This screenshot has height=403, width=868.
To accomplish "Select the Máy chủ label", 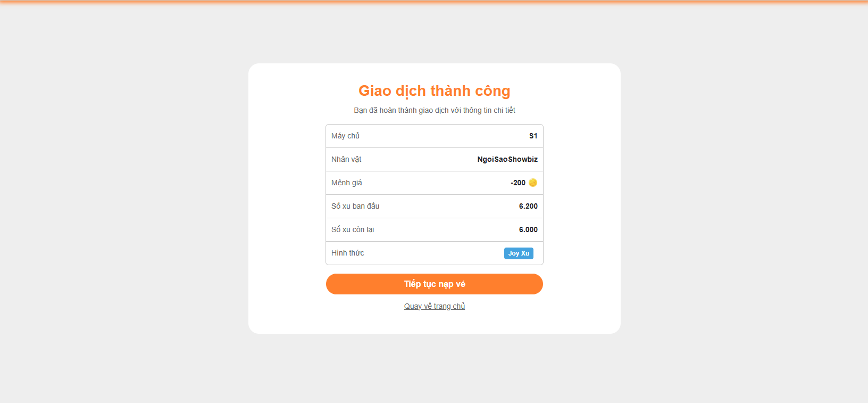I will (345, 136).
